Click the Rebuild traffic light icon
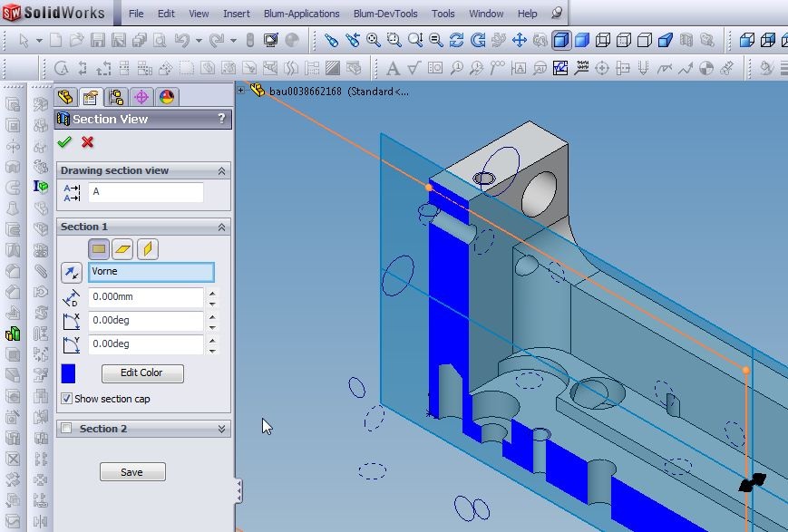 pos(249,40)
